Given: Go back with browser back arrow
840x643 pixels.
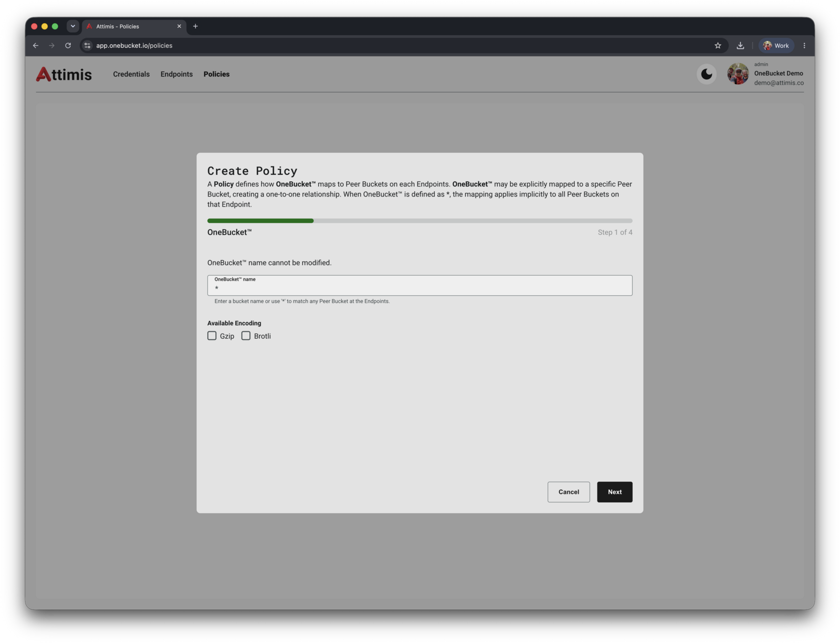Looking at the screenshot, I should (x=36, y=46).
